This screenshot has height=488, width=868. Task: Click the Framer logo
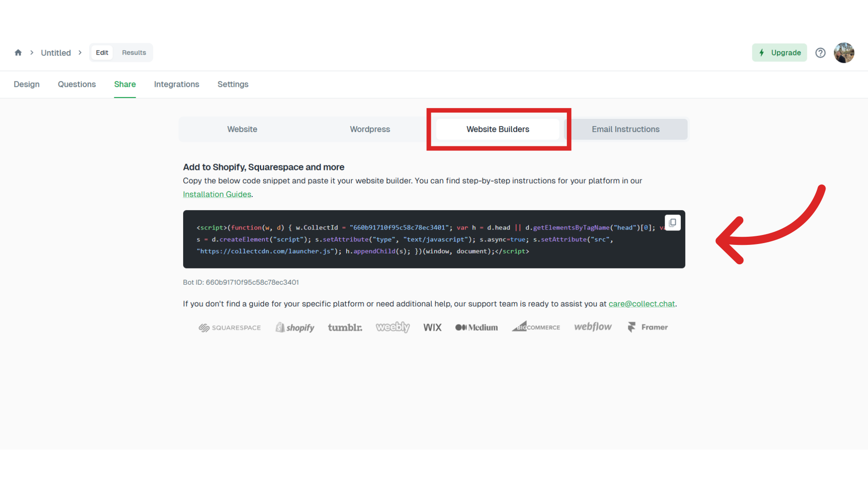[647, 327]
